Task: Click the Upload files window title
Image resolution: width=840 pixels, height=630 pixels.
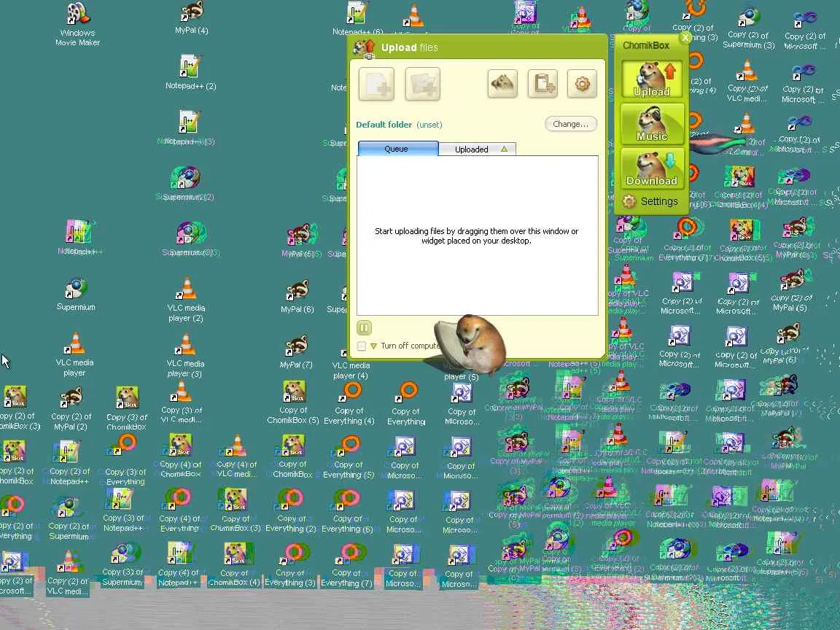Action: coord(409,47)
